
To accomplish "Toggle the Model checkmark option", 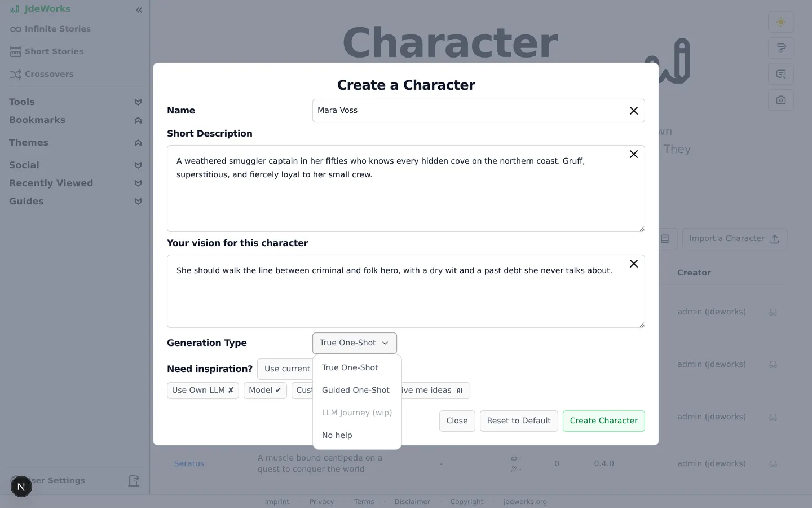I will [265, 391].
